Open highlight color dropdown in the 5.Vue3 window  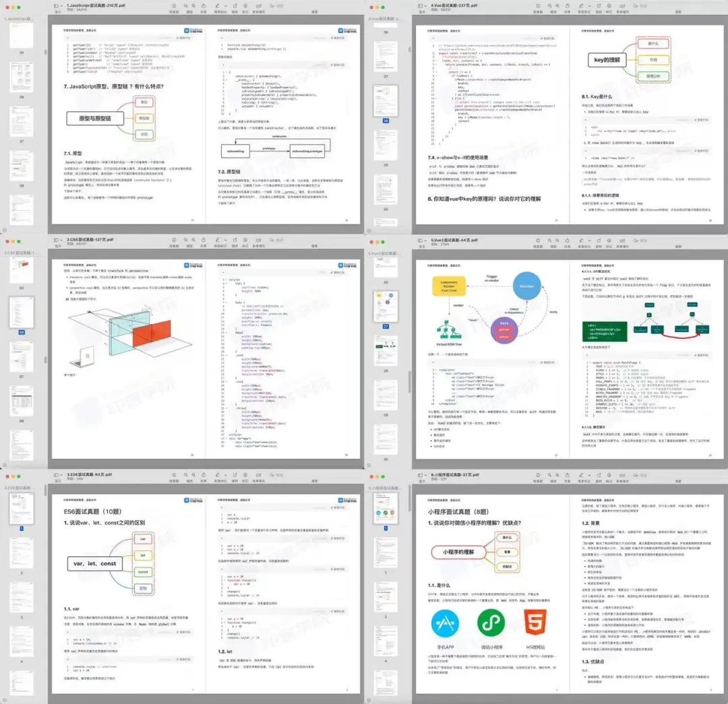click(589, 241)
